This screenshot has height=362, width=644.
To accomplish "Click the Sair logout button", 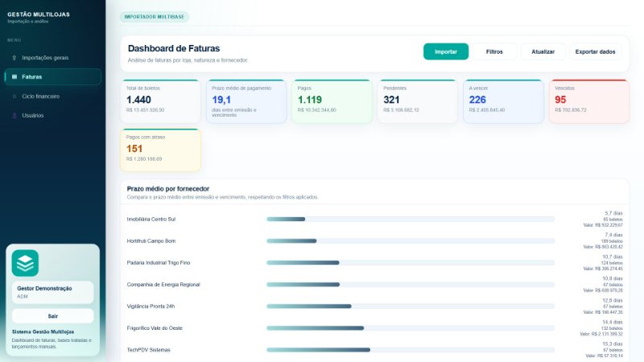I will [52, 316].
